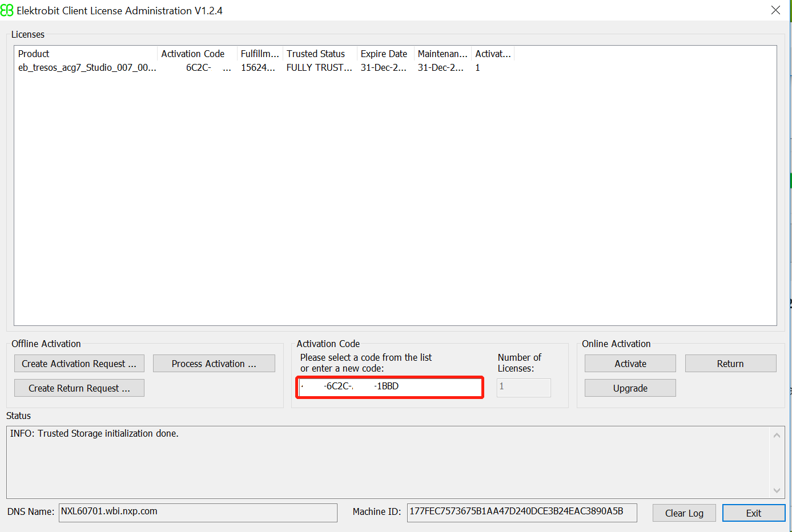The width and height of the screenshot is (792, 532).
Task: Click the Maintenan... column header
Action: pos(443,54)
